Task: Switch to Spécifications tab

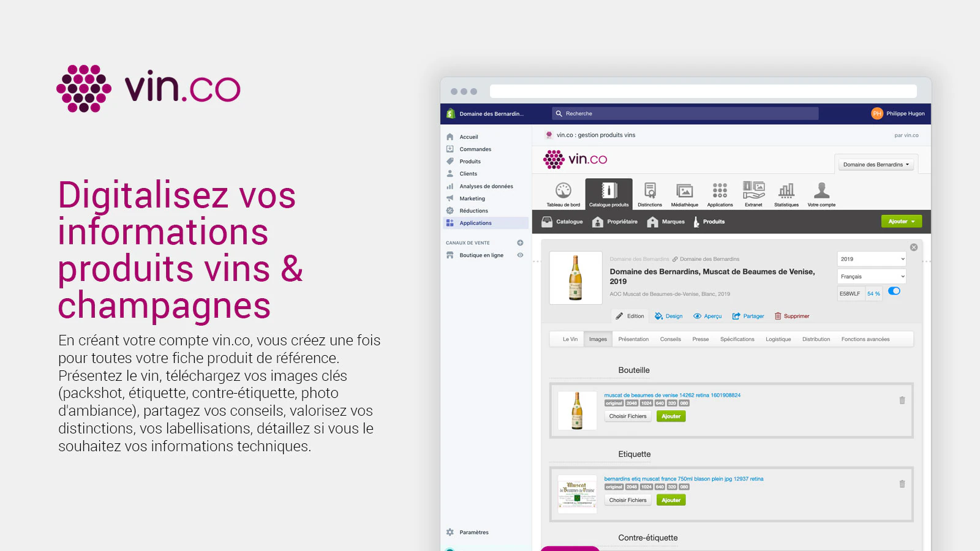Action: [x=737, y=339]
